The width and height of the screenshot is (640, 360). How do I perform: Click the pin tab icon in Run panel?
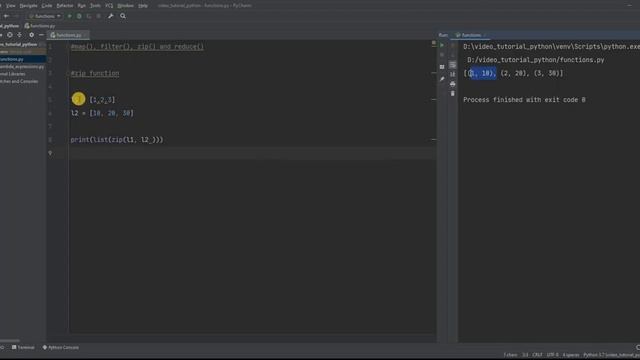(x=442, y=79)
